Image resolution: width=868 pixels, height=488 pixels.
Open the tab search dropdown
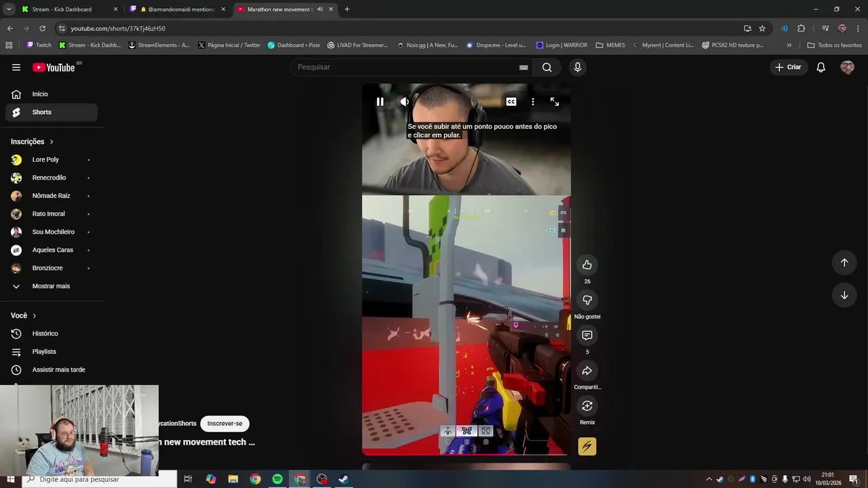pyautogui.click(x=9, y=9)
